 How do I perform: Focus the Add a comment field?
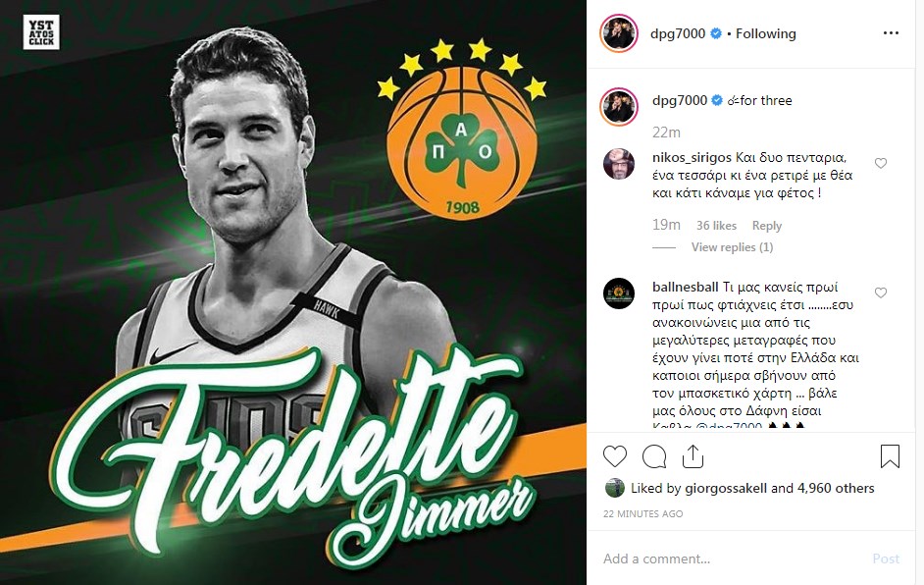pos(731,558)
